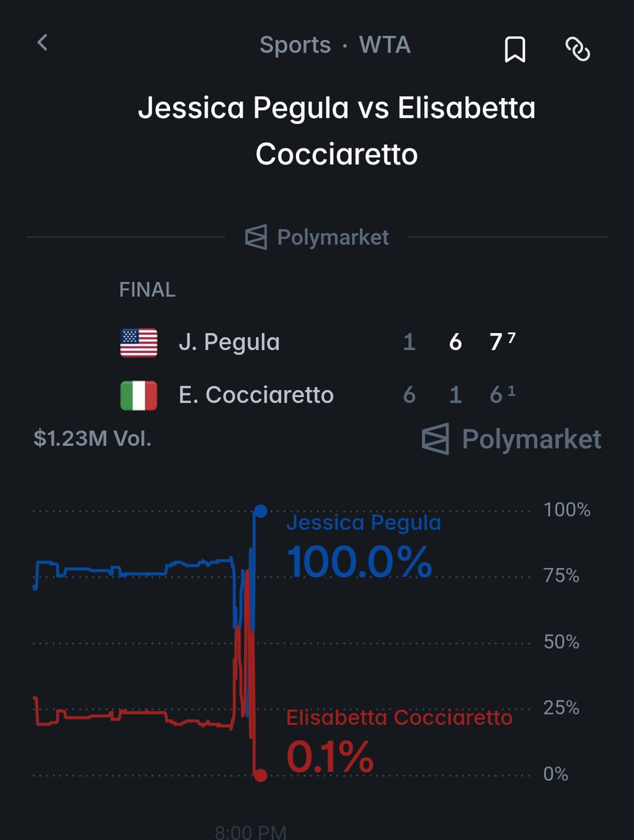Open the WTA category link
The height and width of the screenshot is (840, 634).
(x=384, y=45)
